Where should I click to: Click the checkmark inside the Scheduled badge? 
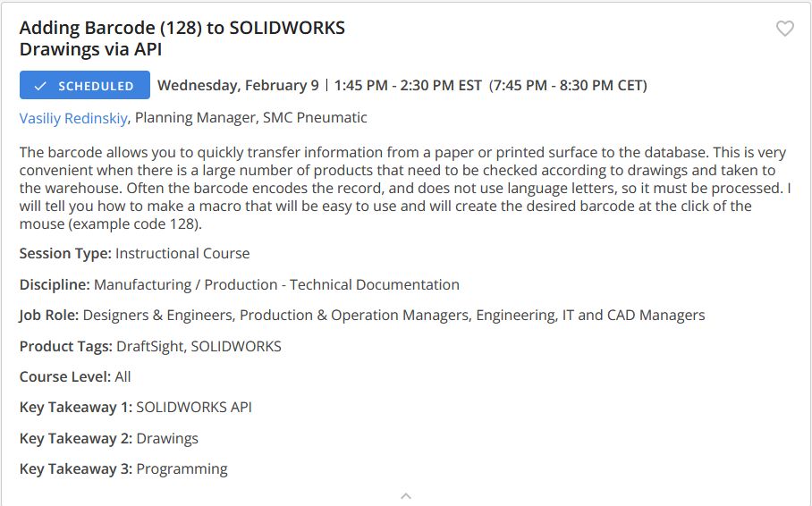40,86
